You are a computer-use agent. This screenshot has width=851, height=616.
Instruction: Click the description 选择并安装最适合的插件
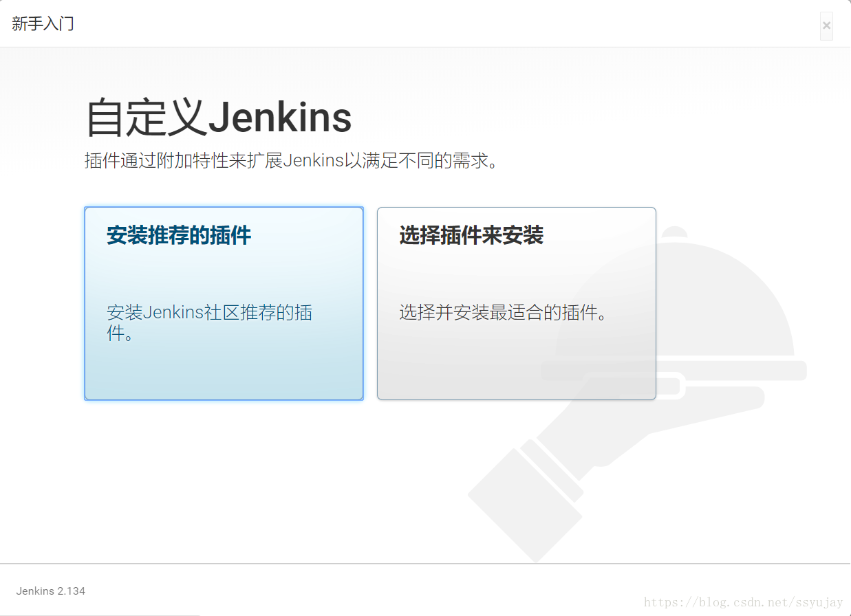point(504,313)
